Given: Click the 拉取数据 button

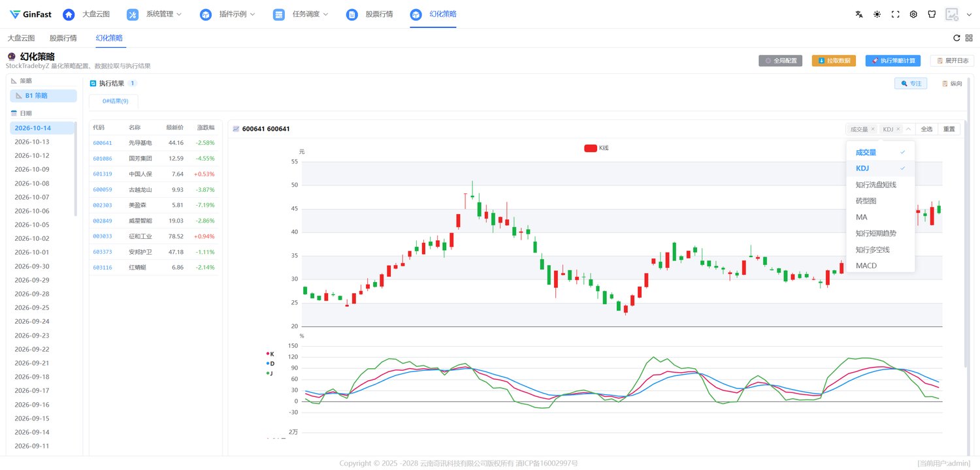Looking at the screenshot, I should [x=834, y=61].
